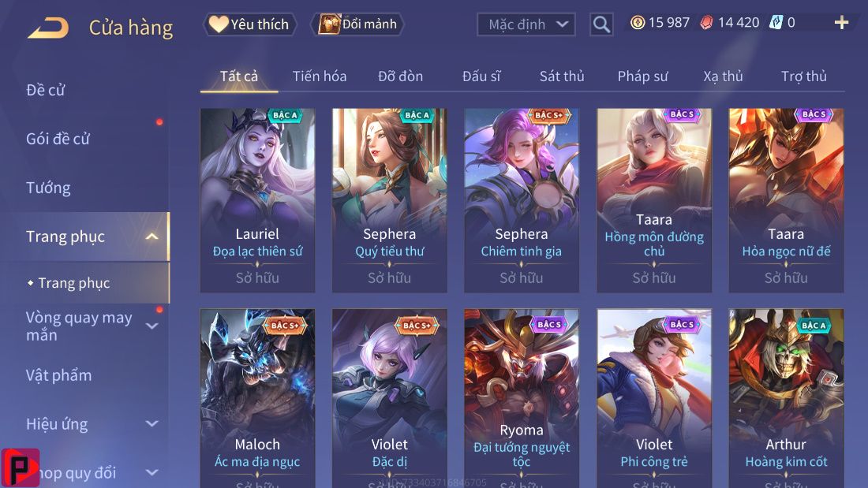This screenshot has height=488, width=868.
Task: Expand the Hiệu ứng sidebar section
Action: 152,424
